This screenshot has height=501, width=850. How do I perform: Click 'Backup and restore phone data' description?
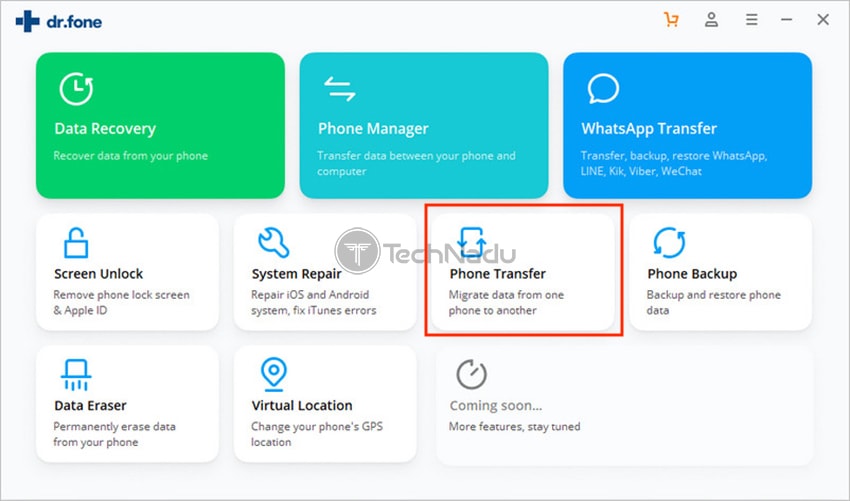pyautogui.click(x=713, y=303)
